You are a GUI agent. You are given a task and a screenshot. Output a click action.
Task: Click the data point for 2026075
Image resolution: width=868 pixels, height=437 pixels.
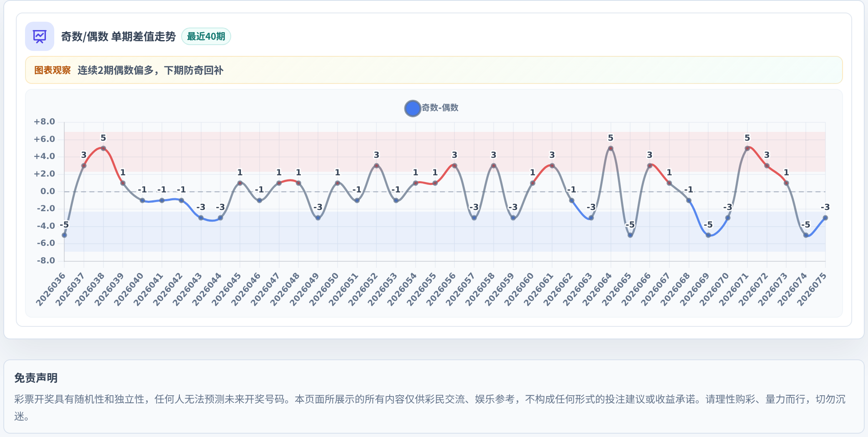(x=825, y=218)
